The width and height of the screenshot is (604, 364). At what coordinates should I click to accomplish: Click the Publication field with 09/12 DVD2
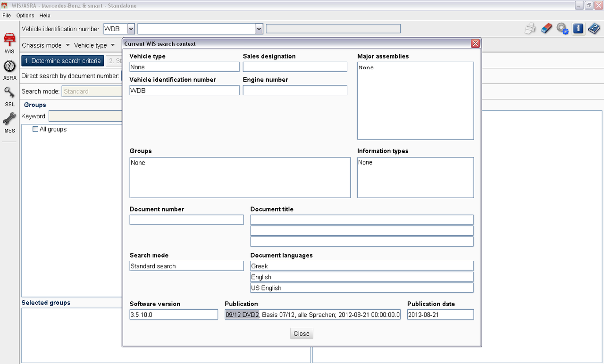tap(312, 314)
